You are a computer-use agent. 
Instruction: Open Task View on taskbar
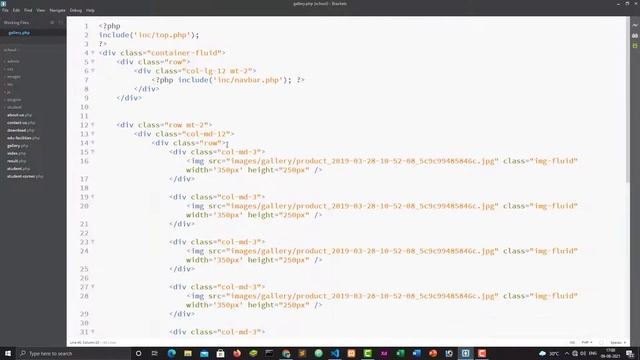coord(155,353)
